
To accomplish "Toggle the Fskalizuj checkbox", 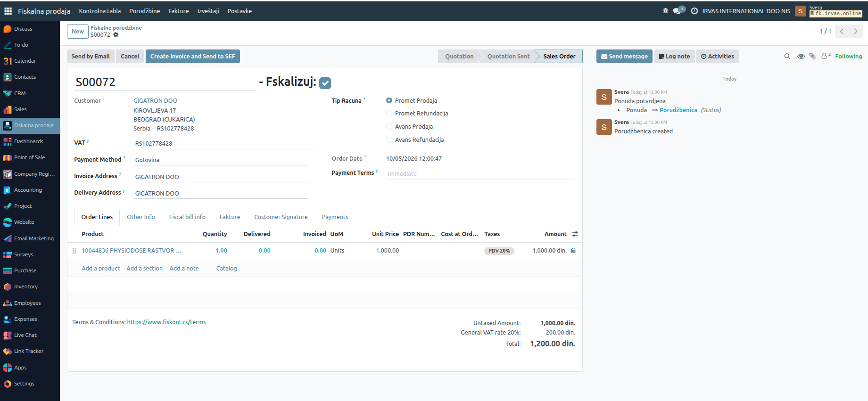I will [325, 83].
